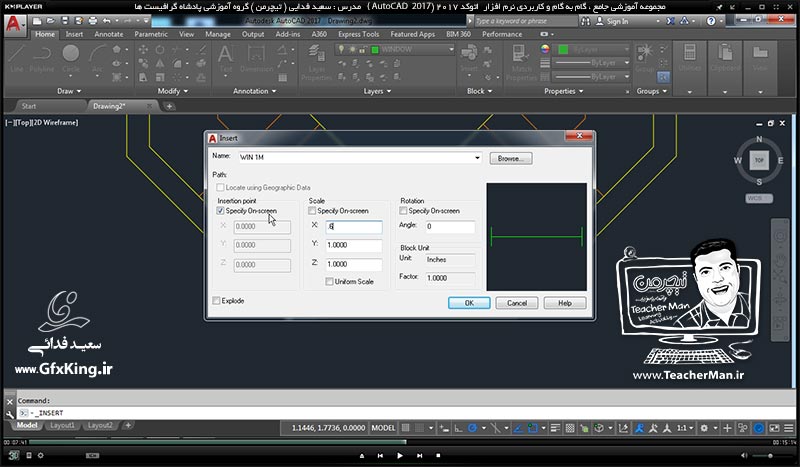Switch to the Start file tab
The image size is (800, 467).
(29, 106)
